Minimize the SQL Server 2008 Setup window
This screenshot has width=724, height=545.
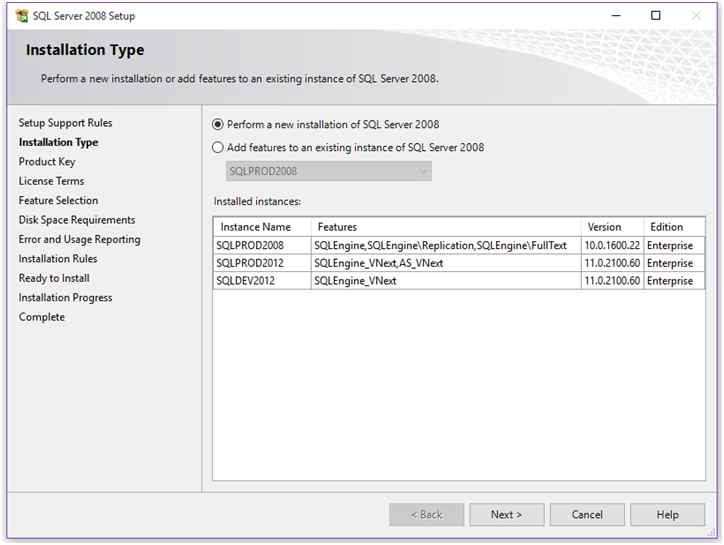click(x=616, y=15)
